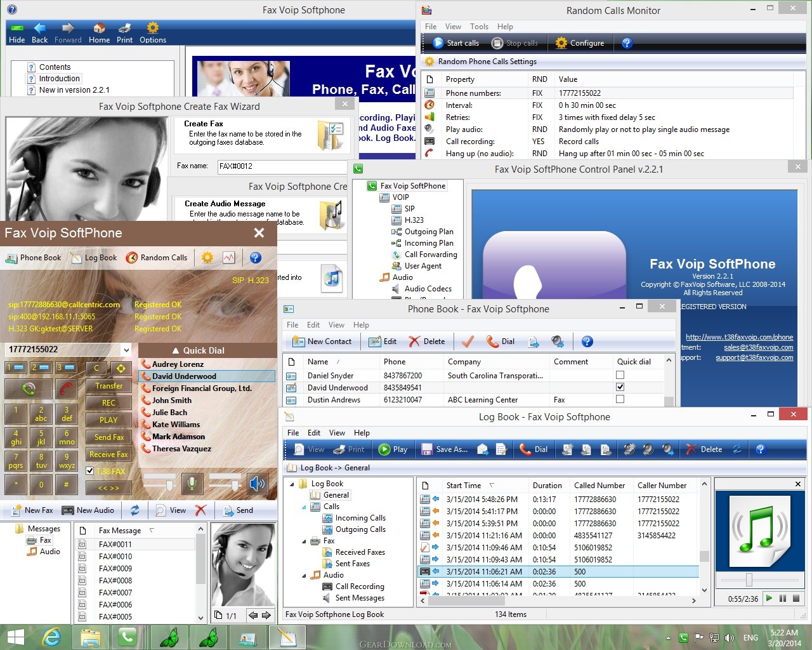Open Log Book from softphone toolbar
This screenshot has height=650, width=812.
click(94, 258)
